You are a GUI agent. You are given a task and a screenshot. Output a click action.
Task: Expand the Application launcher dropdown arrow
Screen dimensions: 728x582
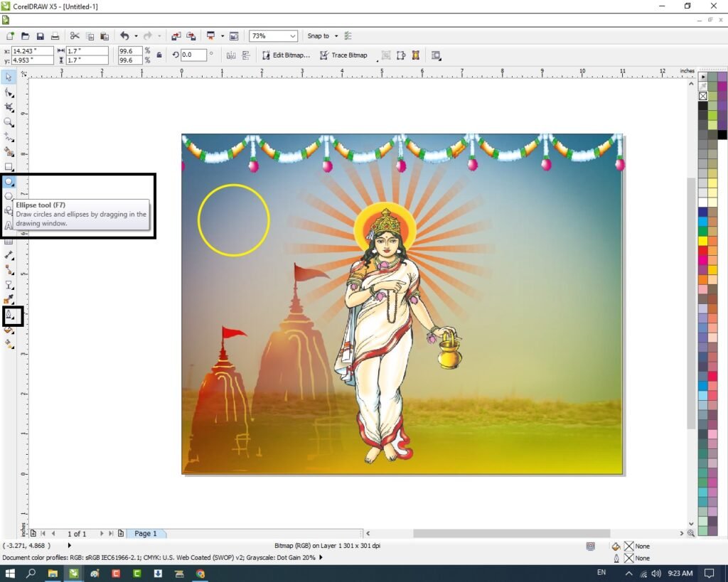click(223, 36)
